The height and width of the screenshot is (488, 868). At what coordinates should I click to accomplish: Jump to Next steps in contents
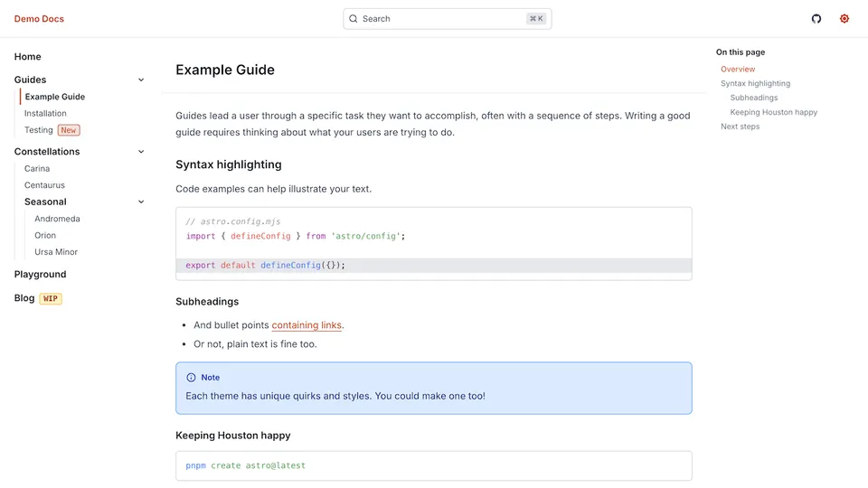[740, 127]
